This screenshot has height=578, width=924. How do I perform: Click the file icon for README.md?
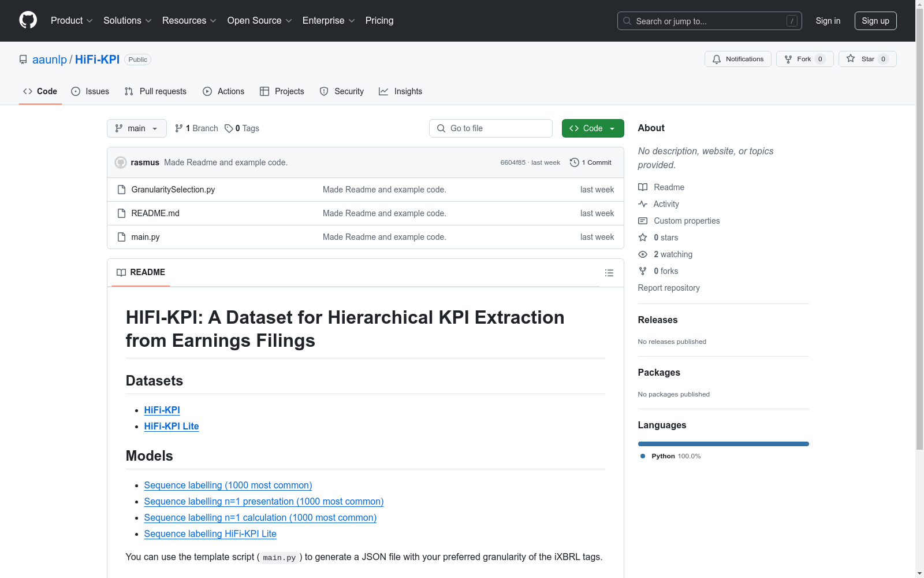pyautogui.click(x=121, y=213)
